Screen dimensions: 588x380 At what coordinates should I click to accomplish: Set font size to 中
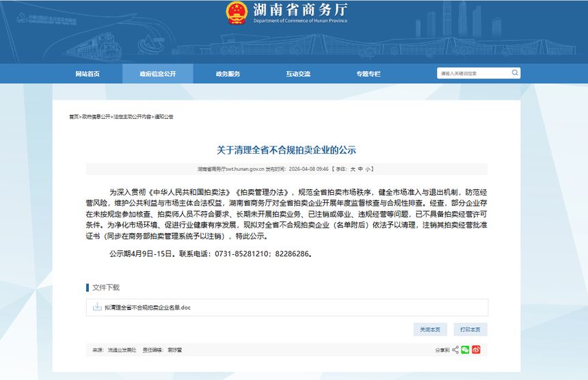(x=360, y=168)
